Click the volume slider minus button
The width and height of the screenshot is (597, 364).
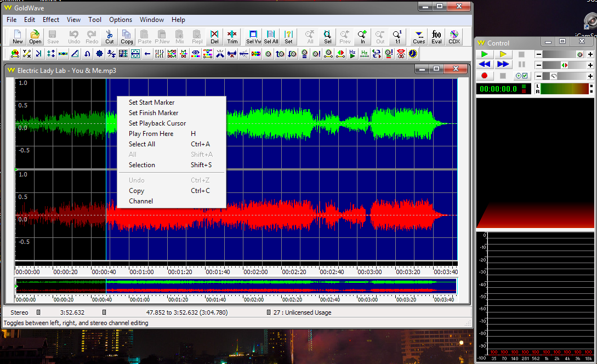pyautogui.click(x=538, y=54)
